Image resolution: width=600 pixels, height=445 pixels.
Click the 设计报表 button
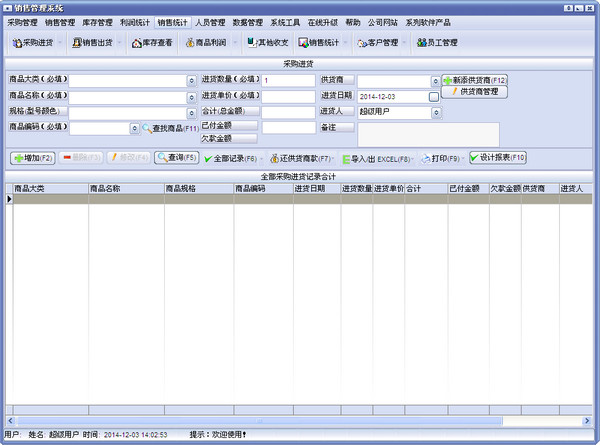click(x=497, y=158)
